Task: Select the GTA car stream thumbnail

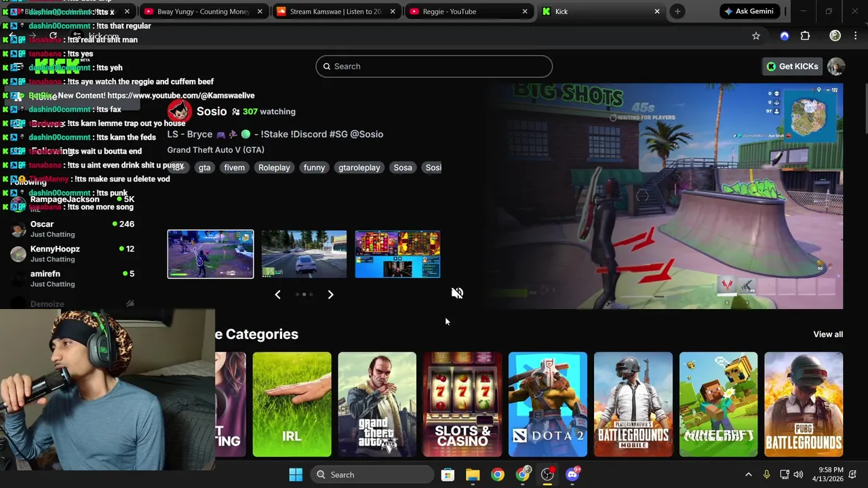Action: point(304,254)
